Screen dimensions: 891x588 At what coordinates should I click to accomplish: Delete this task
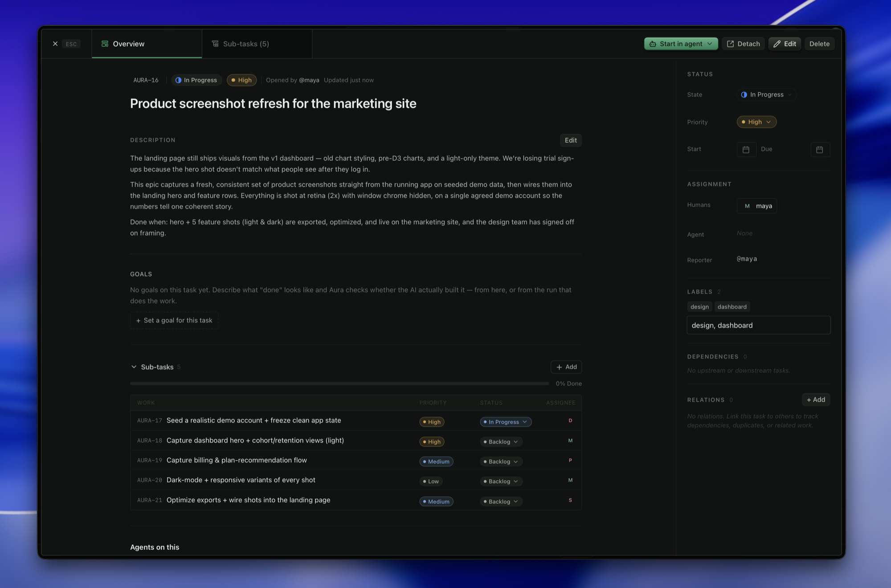[x=819, y=44]
